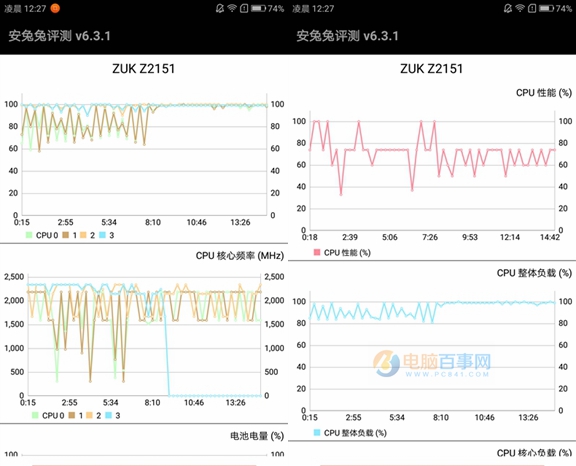Tap the 9:53 time label on CPU performance chart

point(470,237)
